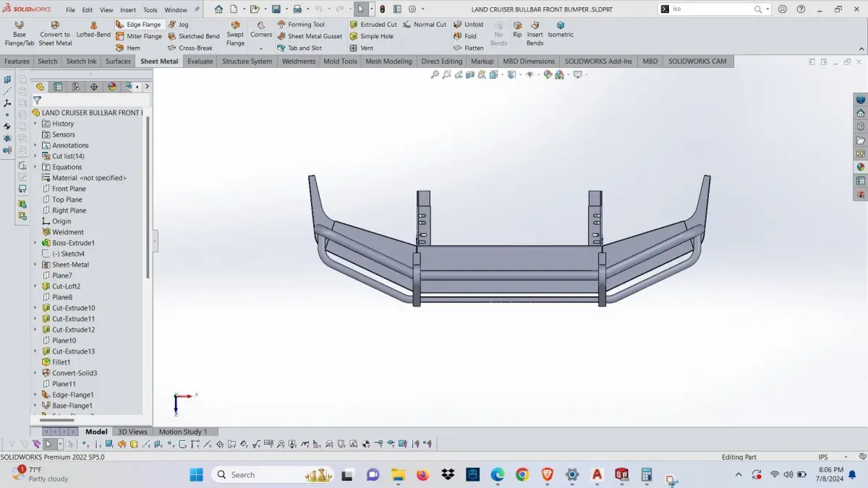
Task: Switch to the Features tab
Action: pos(17,61)
